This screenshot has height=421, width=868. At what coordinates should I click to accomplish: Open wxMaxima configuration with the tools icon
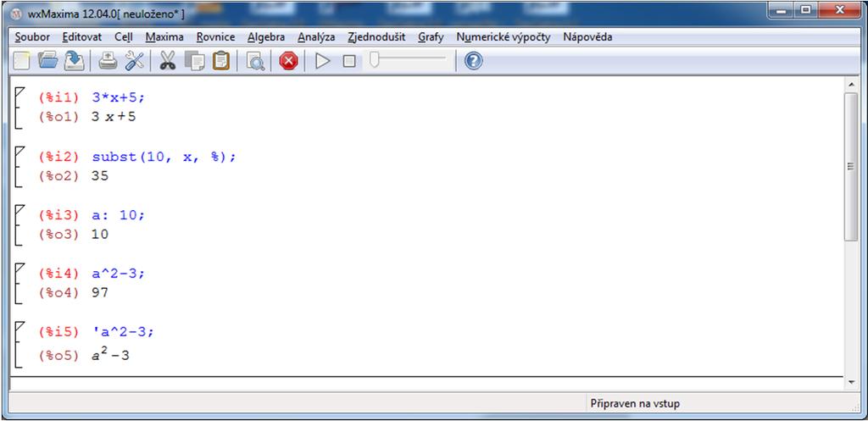click(134, 61)
